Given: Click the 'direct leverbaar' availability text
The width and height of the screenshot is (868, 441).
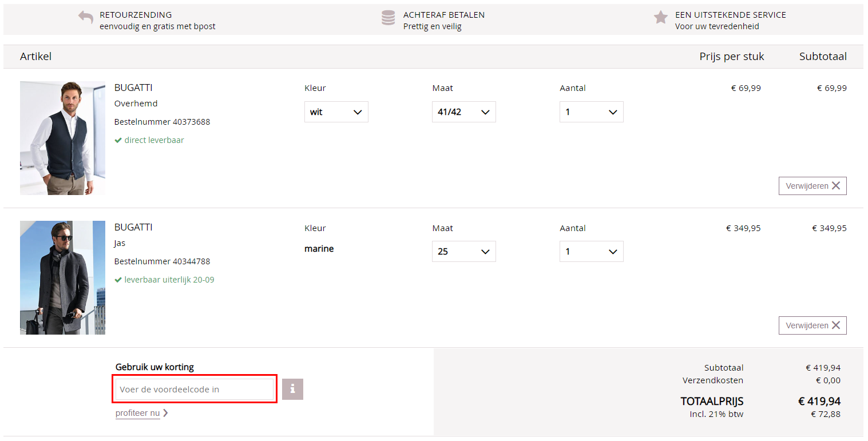Looking at the screenshot, I should pos(154,140).
